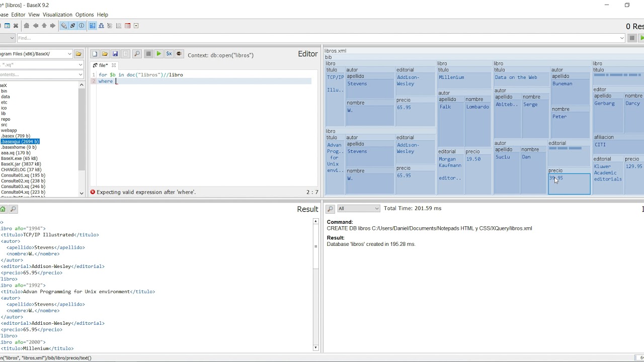The height and width of the screenshot is (362, 644).
Task: Click the debug bug icon in editor toolbar
Action: [x=179, y=54]
